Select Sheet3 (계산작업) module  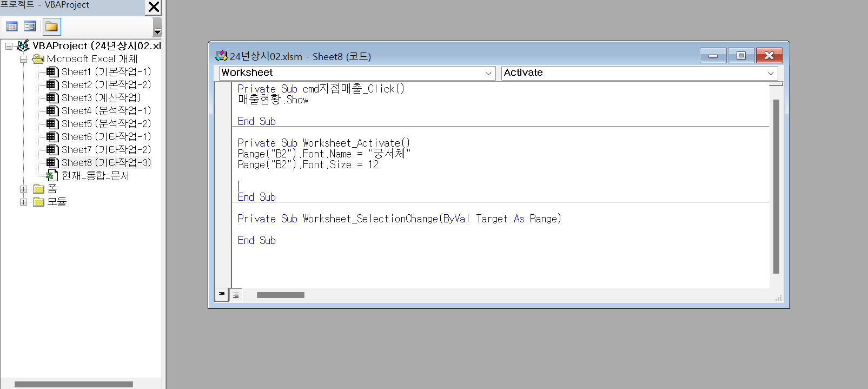[x=101, y=98]
